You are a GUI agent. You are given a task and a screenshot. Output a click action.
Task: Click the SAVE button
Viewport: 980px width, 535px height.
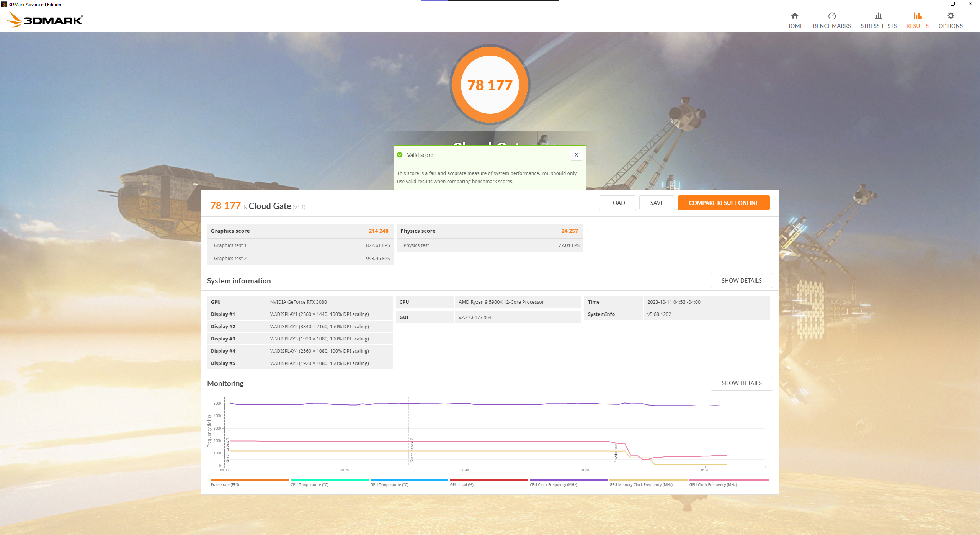click(x=657, y=203)
